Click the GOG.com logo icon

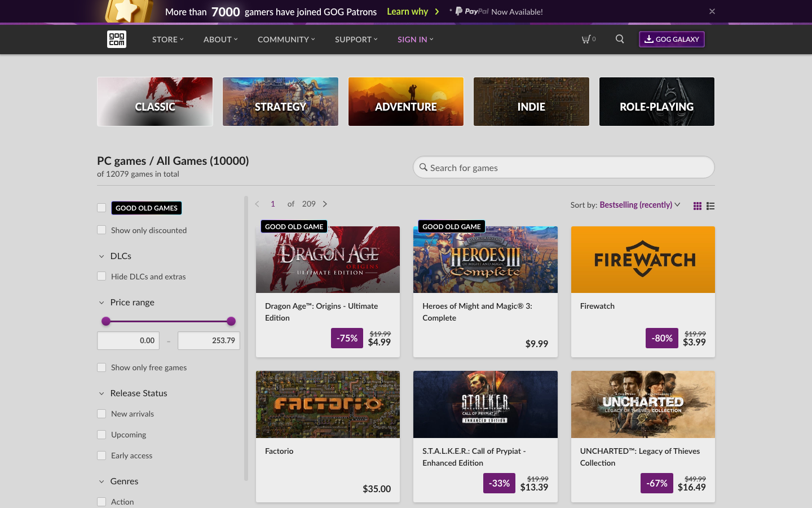point(117,39)
